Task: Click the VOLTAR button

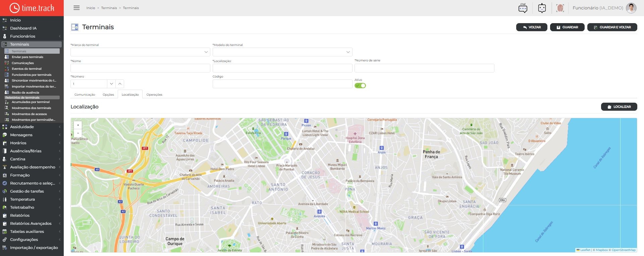Action: (x=532, y=27)
